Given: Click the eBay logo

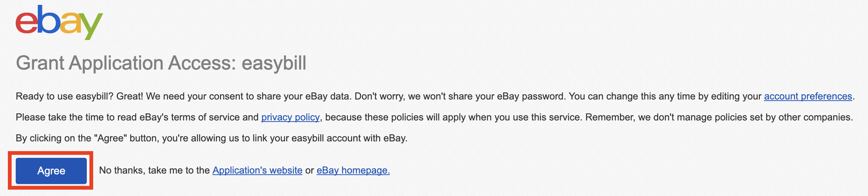Looking at the screenshot, I should pos(59,22).
